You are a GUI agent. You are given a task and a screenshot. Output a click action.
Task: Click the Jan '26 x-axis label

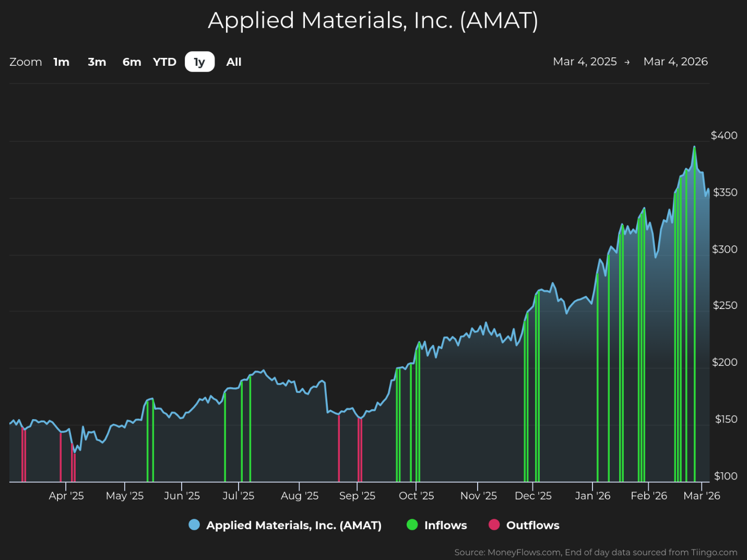592,496
